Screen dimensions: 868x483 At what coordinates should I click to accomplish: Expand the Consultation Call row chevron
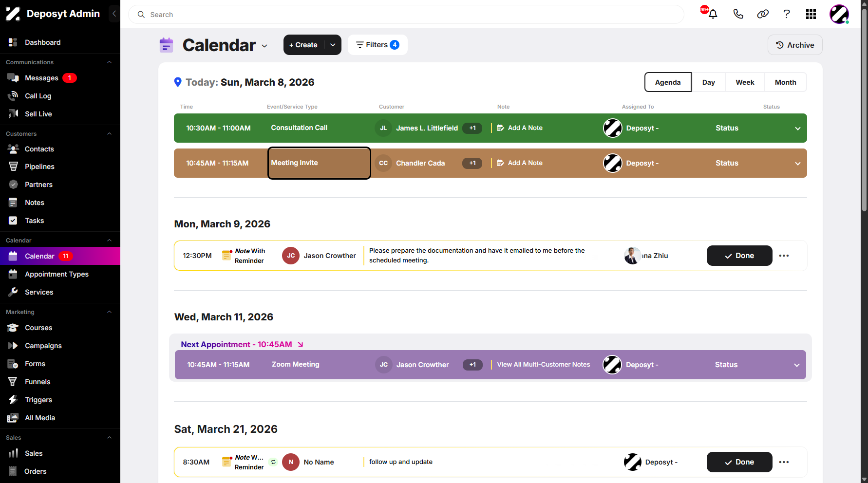[x=797, y=129]
